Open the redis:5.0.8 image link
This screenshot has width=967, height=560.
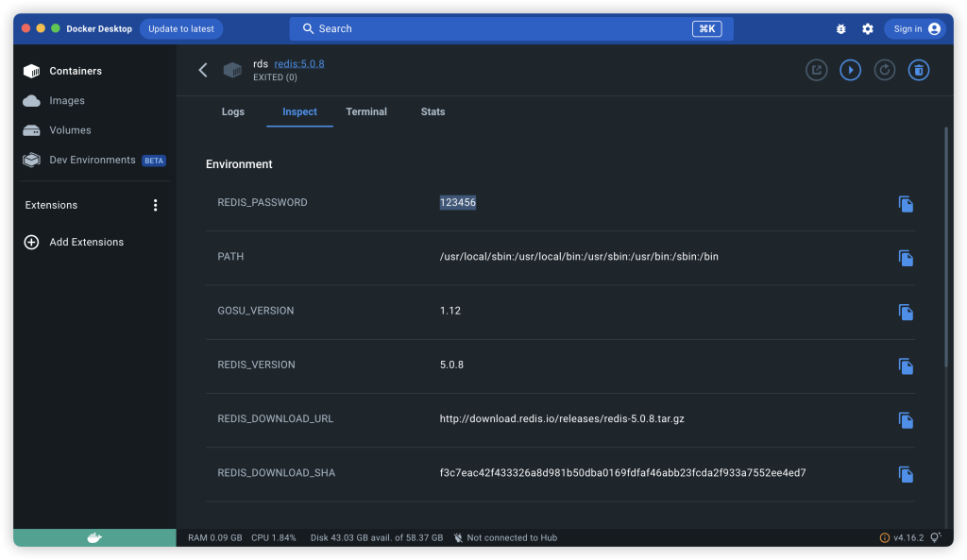tap(298, 63)
